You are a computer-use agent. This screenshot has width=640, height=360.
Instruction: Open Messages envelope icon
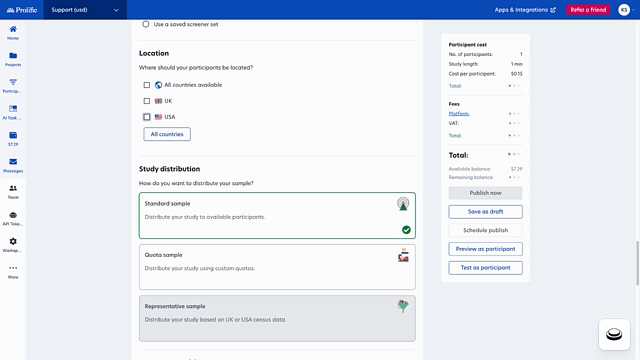[13, 162]
